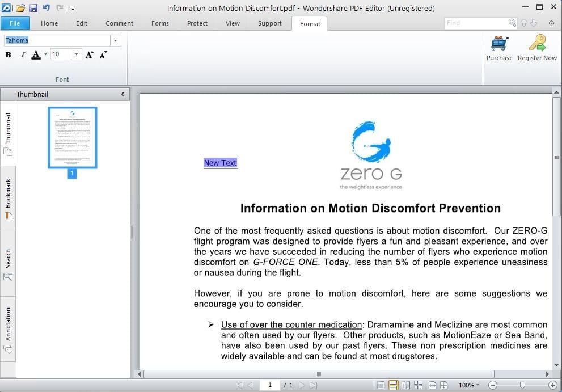The height and width of the screenshot is (392, 562).
Task: Click the Register Now key button
Action: coord(537,48)
